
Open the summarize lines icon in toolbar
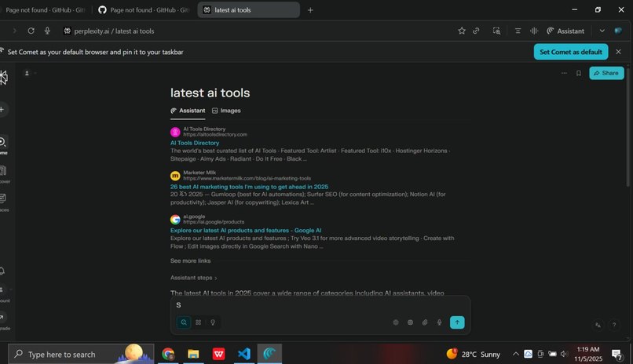point(518,31)
